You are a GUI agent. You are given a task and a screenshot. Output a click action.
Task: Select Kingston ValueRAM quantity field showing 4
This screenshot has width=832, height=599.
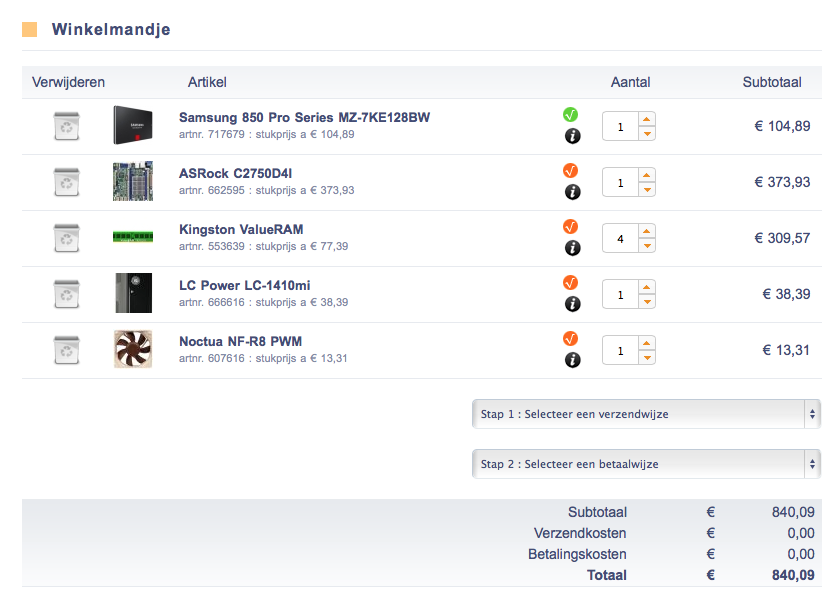(620, 238)
